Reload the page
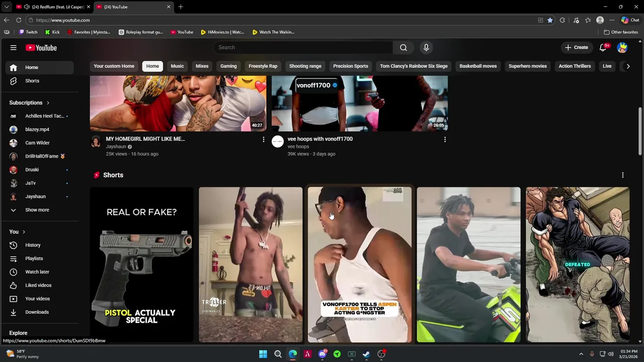The width and height of the screenshot is (644, 362). click(19, 20)
